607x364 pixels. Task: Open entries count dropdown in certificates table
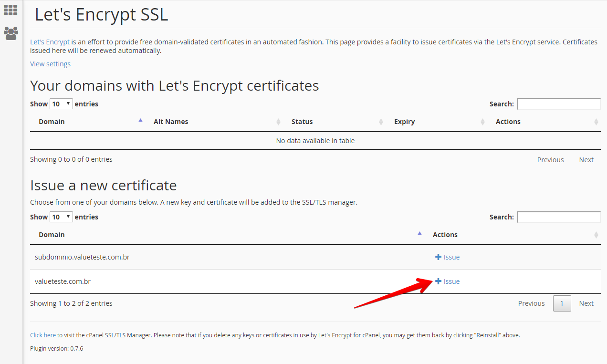pyautogui.click(x=61, y=104)
